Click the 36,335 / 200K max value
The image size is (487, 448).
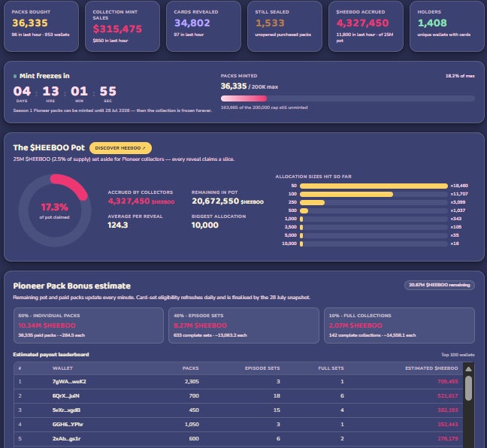pos(250,86)
